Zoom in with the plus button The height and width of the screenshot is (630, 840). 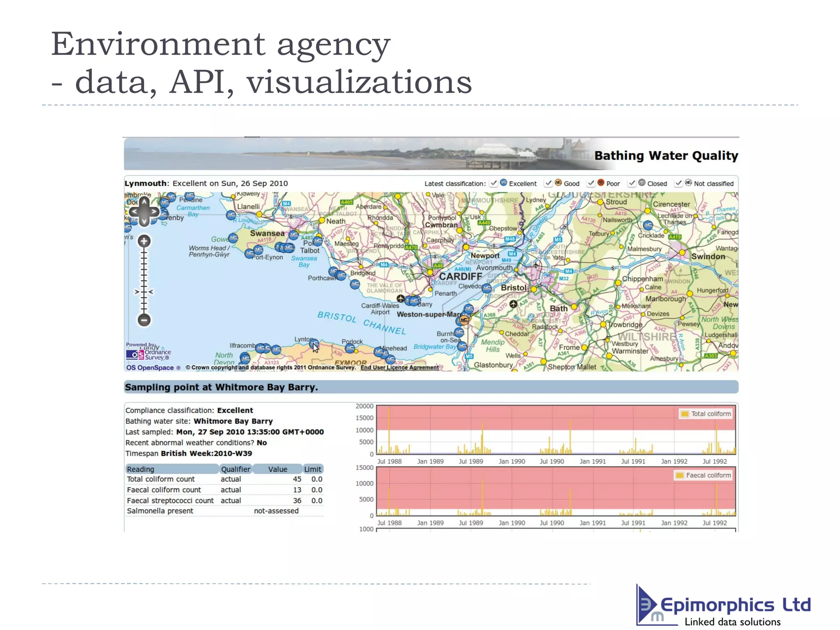coord(144,241)
